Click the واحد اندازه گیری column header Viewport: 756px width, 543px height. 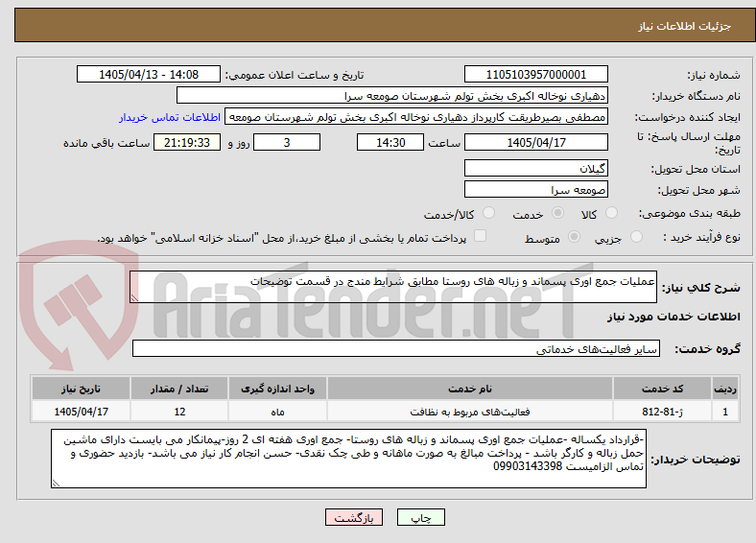click(277, 389)
